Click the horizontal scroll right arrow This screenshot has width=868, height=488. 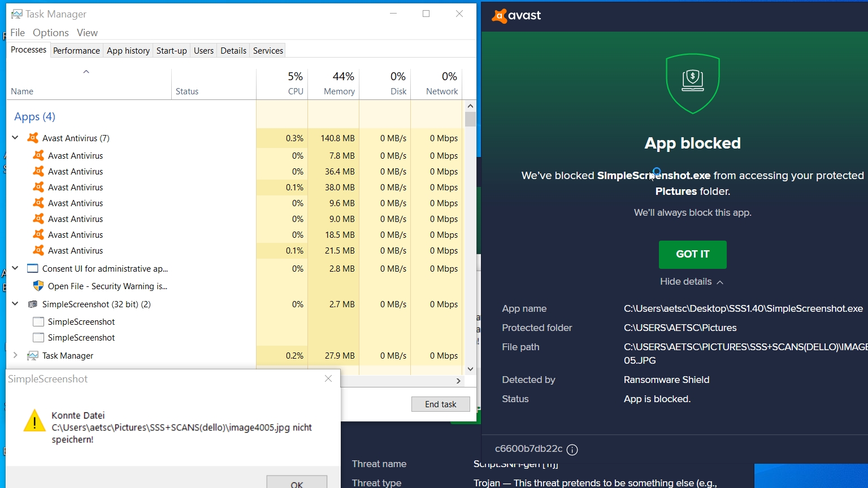tap(458, 381)
